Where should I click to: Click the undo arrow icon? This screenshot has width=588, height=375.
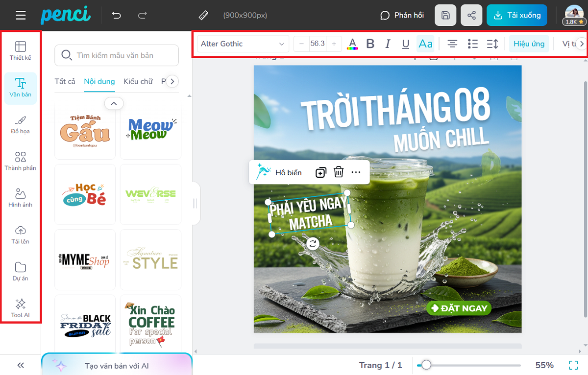117,15
